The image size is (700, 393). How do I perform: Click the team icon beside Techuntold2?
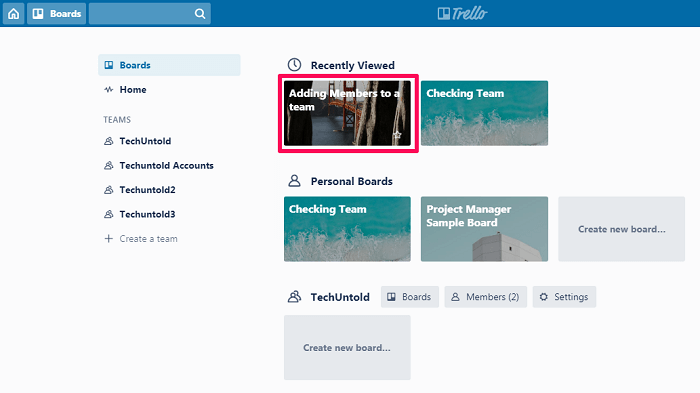(108, 190)
